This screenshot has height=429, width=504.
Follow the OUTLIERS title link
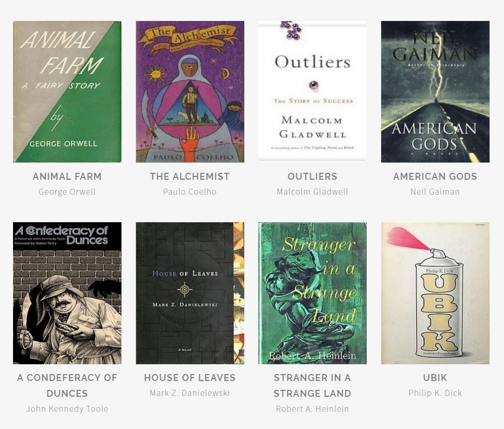point(312,177)
